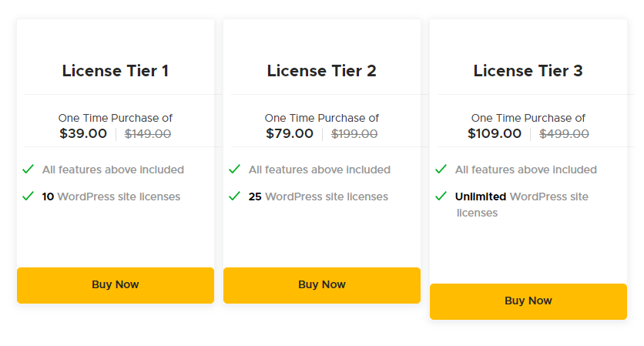Click checkmark next to 10 WordPress site licenses
Screen dimensions: 644x346
29,197
